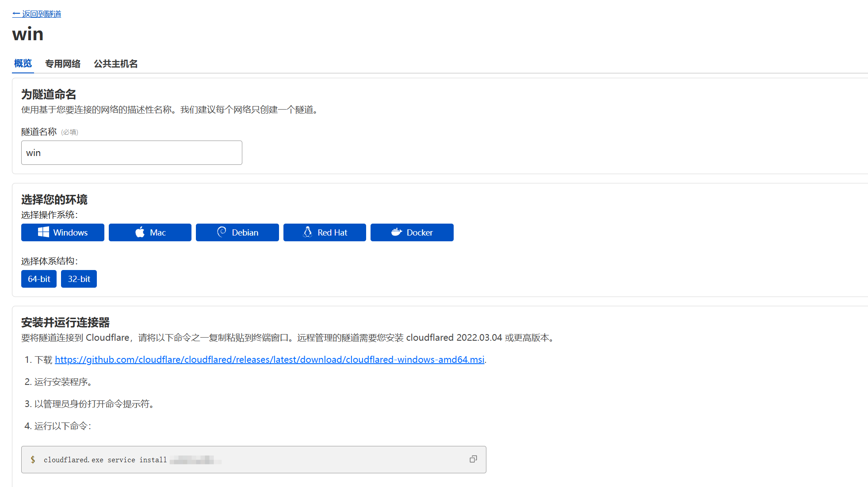Click the copy command icon
Viewport: 868px width, 487px height.
pos(473,459)
